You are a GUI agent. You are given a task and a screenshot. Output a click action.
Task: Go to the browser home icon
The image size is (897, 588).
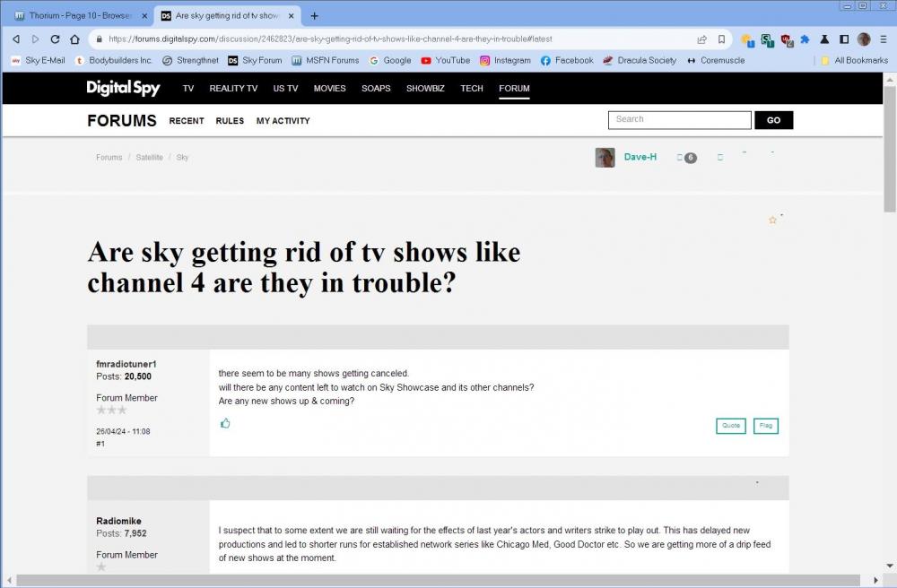74,39
